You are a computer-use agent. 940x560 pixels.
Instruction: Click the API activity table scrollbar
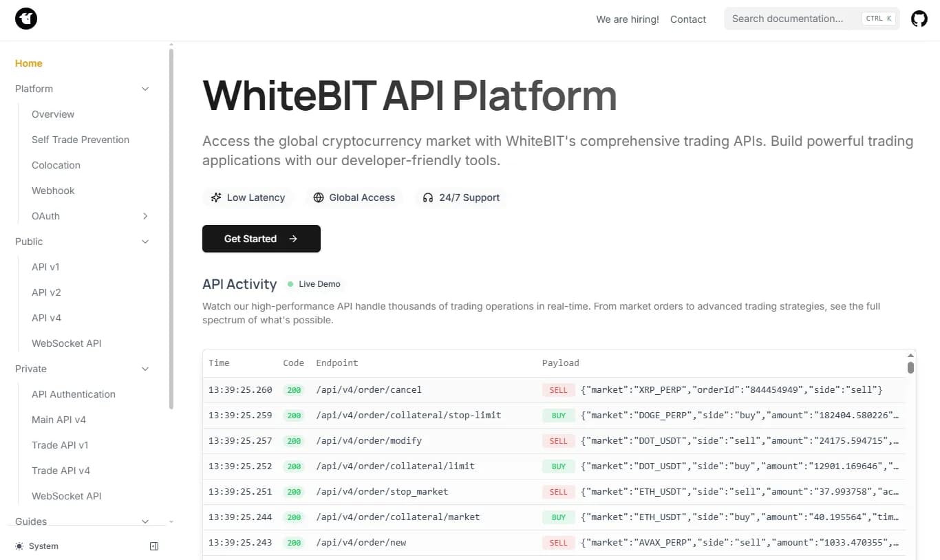tap(910, 367)
